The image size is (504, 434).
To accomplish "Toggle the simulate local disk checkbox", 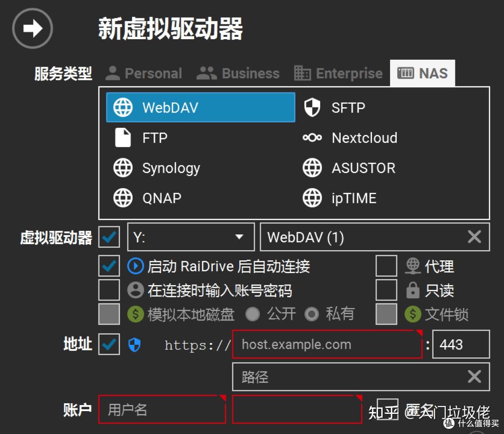I will (x=109, y=314).
